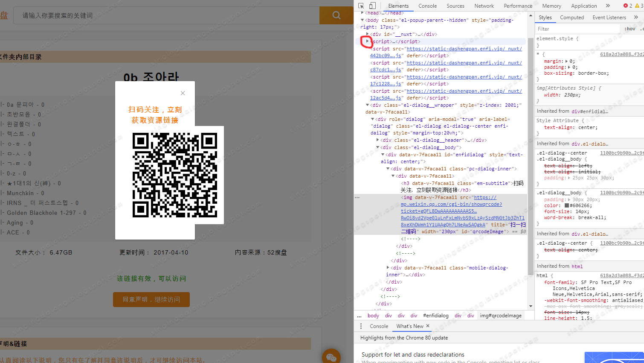This screenshot has width=644, height=363.
Task: Switch to the drawer Console tab
Action: [379, 326]
